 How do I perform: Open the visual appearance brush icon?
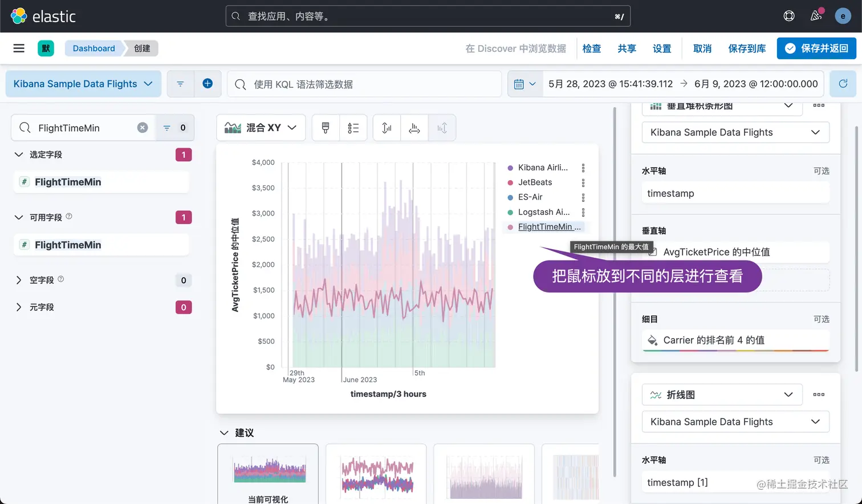[326, 128]
